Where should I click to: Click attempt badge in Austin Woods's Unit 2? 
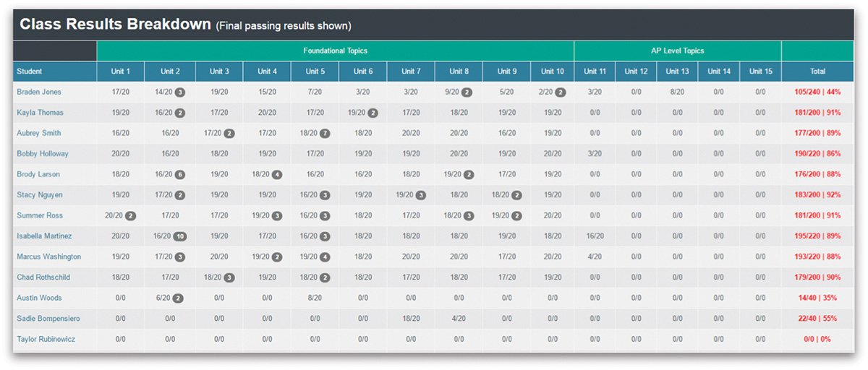(x=177, y=298)
